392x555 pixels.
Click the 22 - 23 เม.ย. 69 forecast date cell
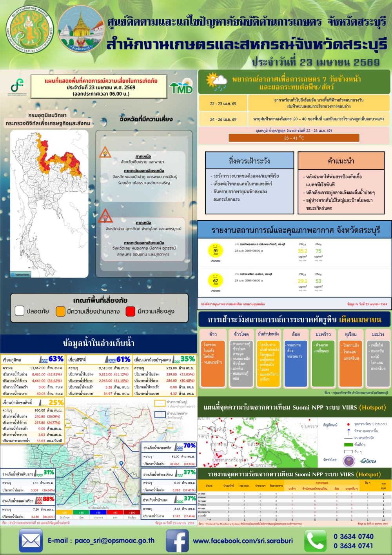(x=223, y=103)
